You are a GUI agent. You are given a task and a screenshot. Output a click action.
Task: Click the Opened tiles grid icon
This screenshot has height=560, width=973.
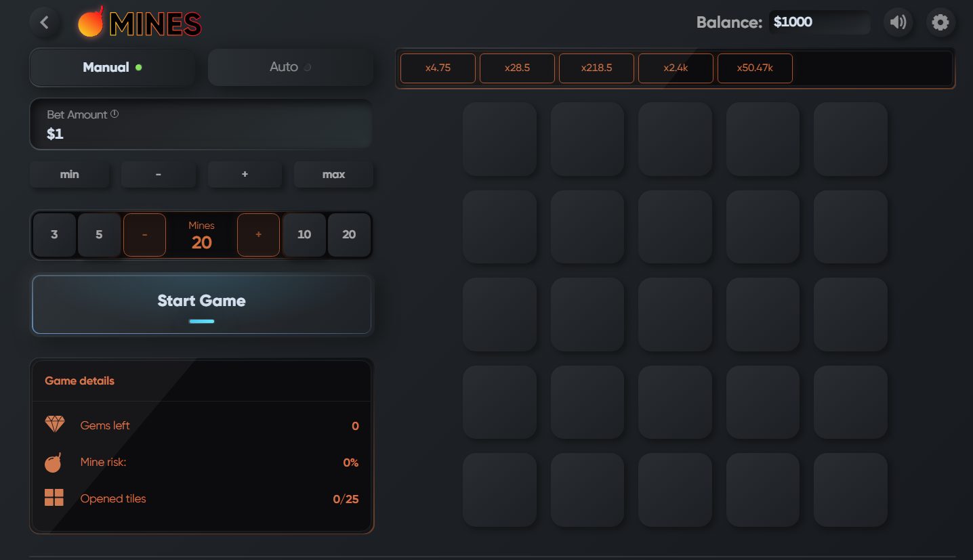coord(54,498)
